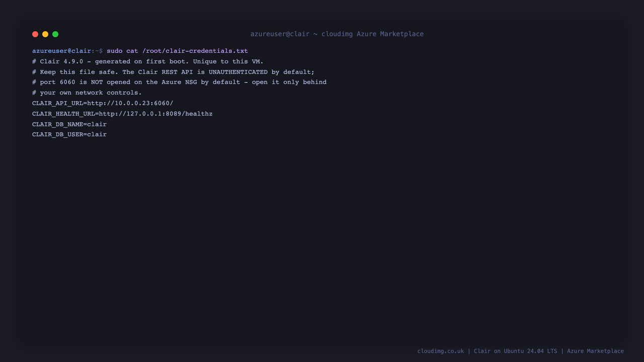Click the CLAIR_API_URL=http://10.0.0.23:6060/ line
This screenshot has height=362, width=644.
tap(103, 103)
